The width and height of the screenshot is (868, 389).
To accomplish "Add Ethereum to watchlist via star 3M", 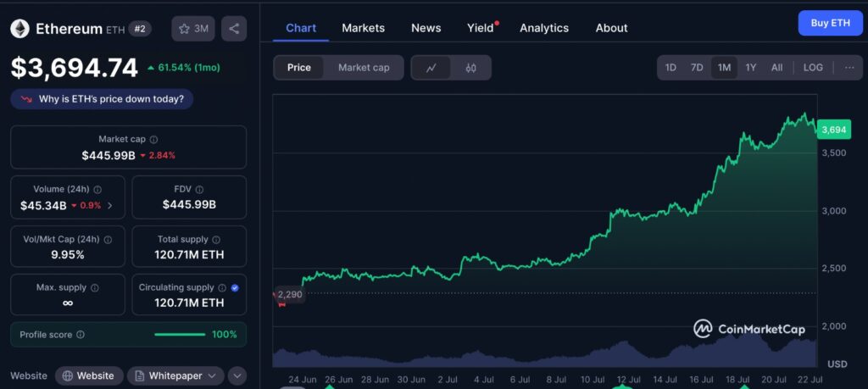I will (x=193, y=29).
